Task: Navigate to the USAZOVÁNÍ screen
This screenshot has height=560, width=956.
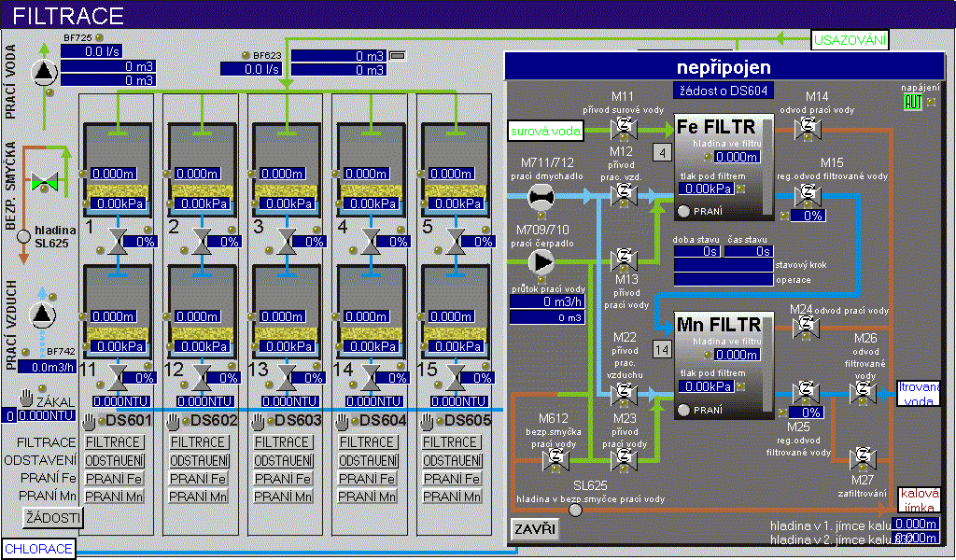Action: point(848,39)
